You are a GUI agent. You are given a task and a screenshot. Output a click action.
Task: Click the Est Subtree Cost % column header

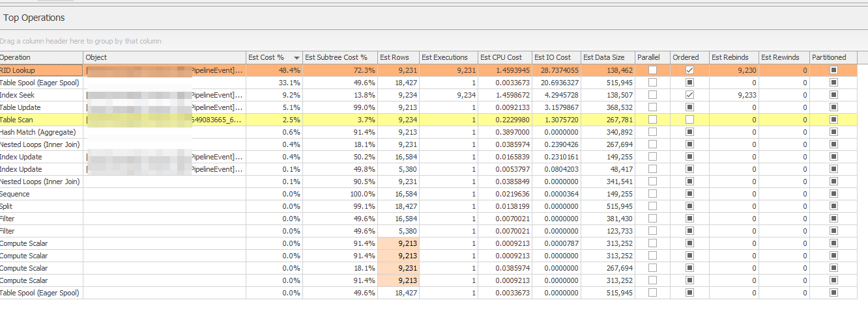[340, 57]
